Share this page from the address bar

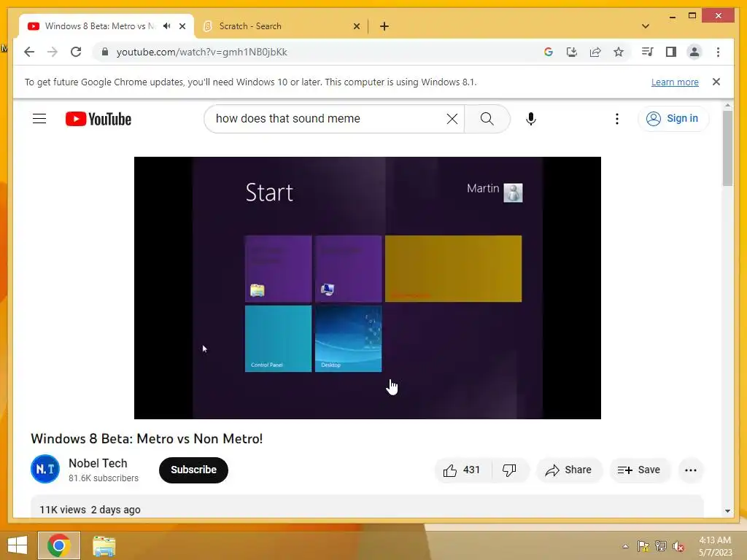point(595,52)
